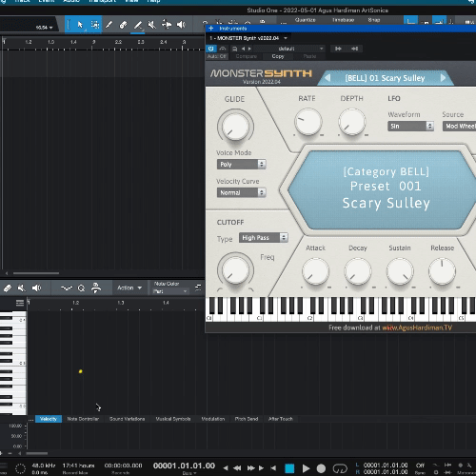Open the Action dropdown in the piano editor
The width and height of the screenshot is (476, 476).
tap(129, 288)
